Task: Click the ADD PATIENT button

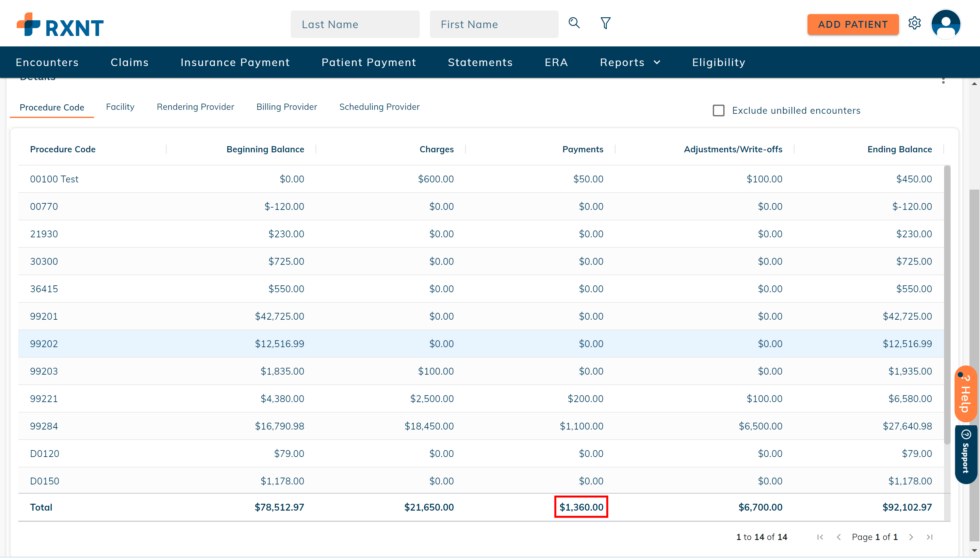Action: 853,24
